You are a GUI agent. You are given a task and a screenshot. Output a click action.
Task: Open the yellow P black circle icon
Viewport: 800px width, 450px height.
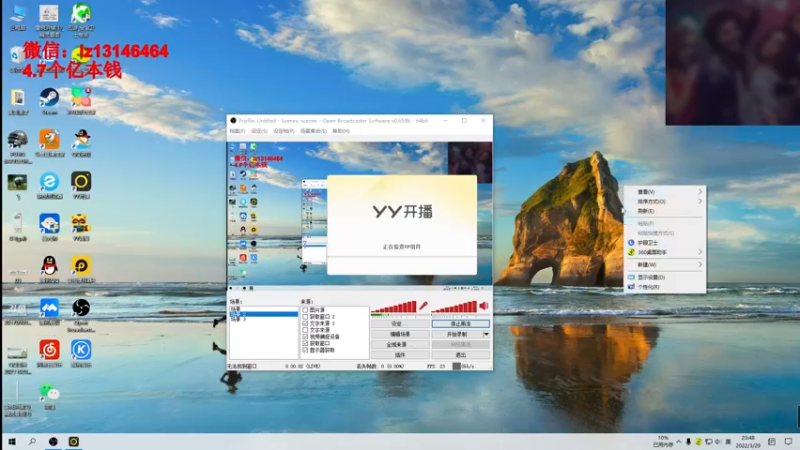click(81, 266)
